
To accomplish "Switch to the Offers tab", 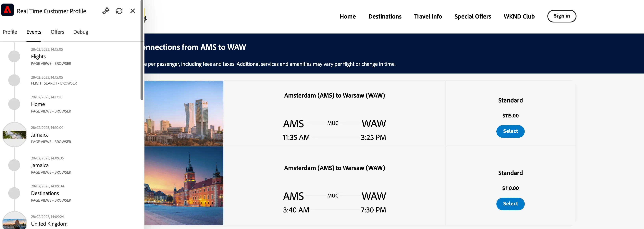I will 57,32.
